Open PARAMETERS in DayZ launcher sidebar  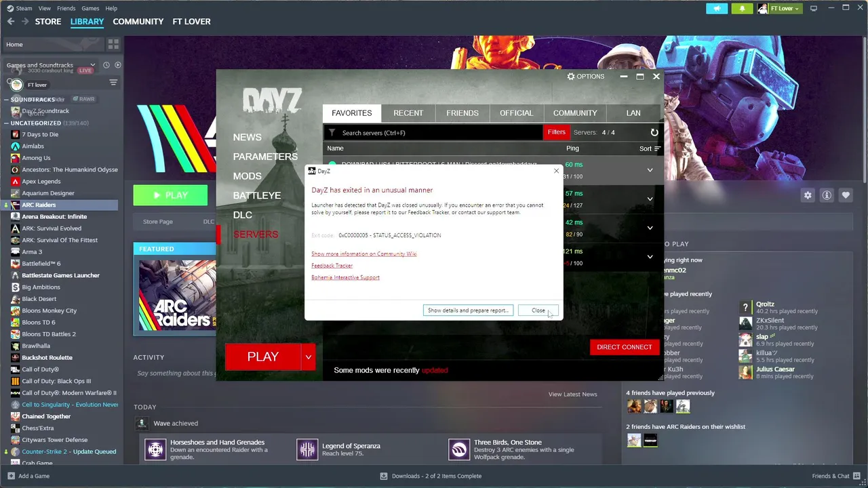click(265, 157)
